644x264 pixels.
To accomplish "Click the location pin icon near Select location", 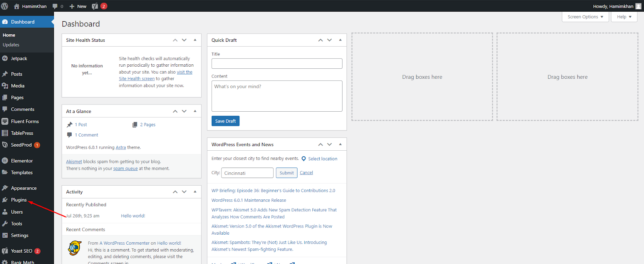I will click(303, 159).
